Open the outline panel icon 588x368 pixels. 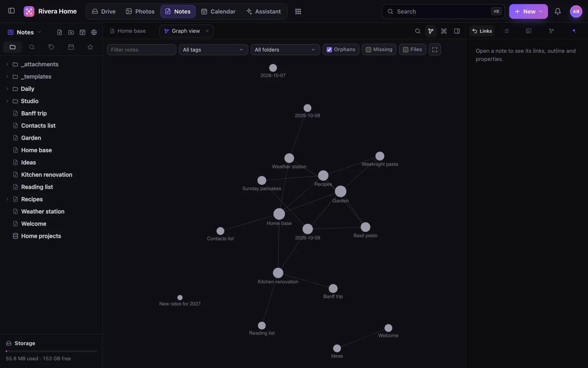pos(506,31)
